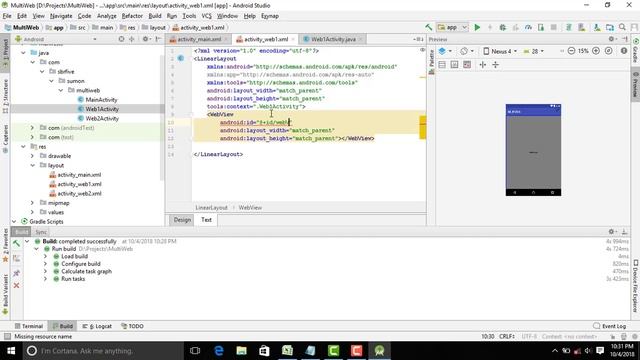640x360 pixels.
Task: Collapse Gradle Scripts section
Action: click(x=14, y=222)
